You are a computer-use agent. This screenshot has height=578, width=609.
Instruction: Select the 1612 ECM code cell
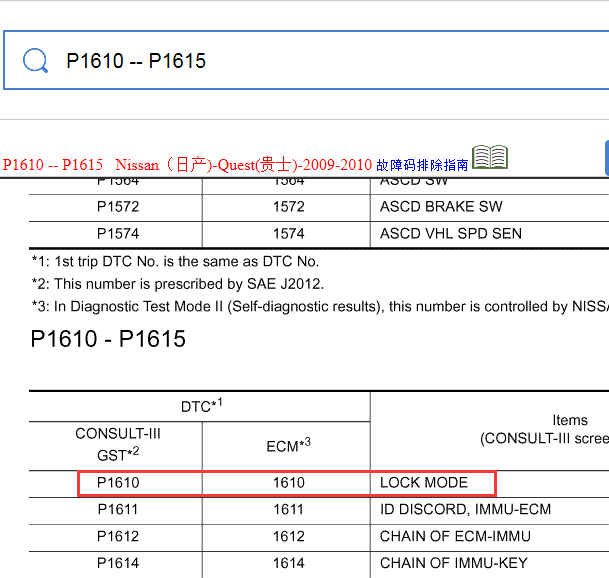289,536
